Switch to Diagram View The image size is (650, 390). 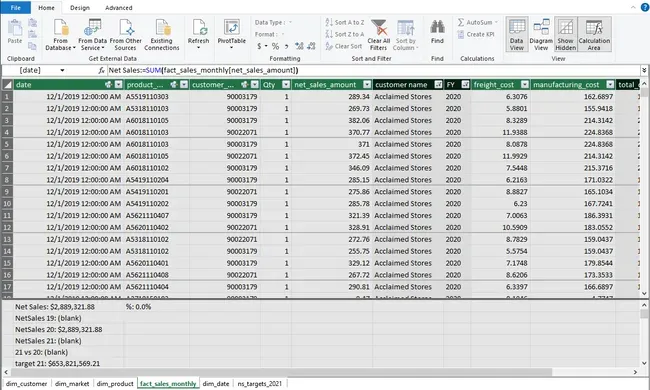coord(541,34)
